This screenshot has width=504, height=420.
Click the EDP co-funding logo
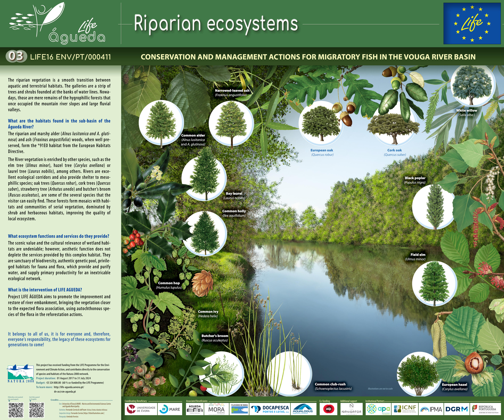(328, 409)
